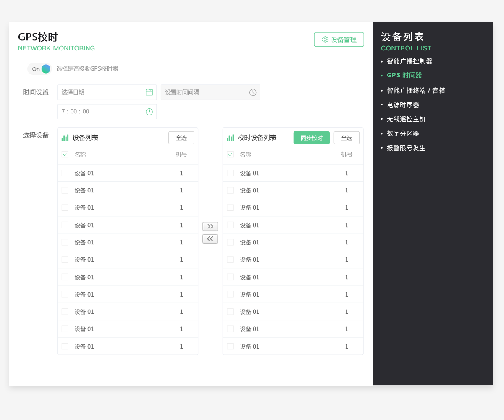Click the bar chart icon beside 设备列表 heading

pyautogui.click(x=65, y=138)
